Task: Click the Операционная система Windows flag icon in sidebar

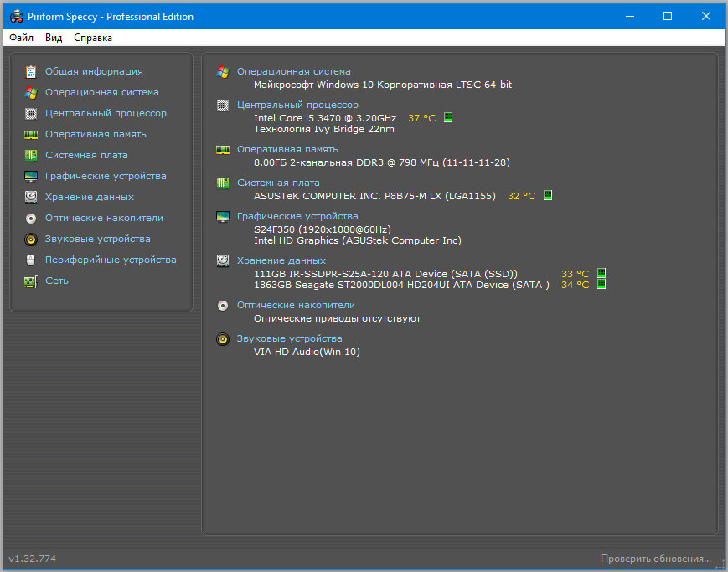Action: (x=31, y=92)
